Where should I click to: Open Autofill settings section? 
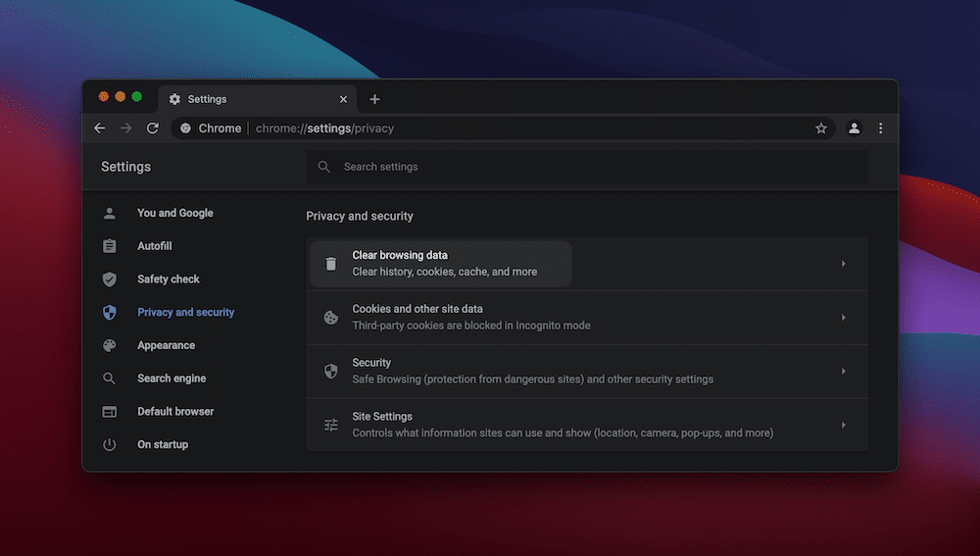click(x=155, y=246)
